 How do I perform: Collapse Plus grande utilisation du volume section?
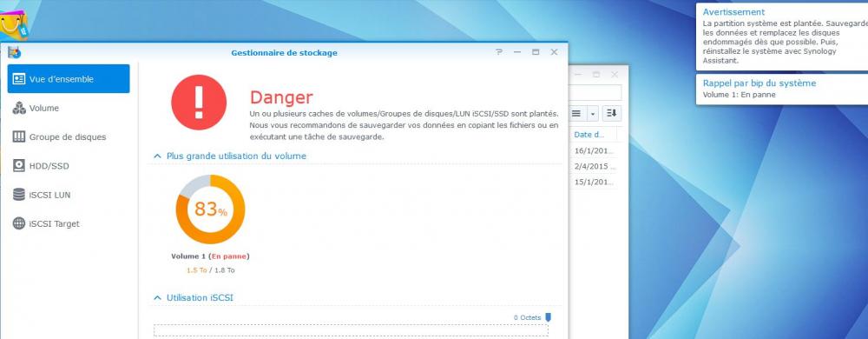157,156
